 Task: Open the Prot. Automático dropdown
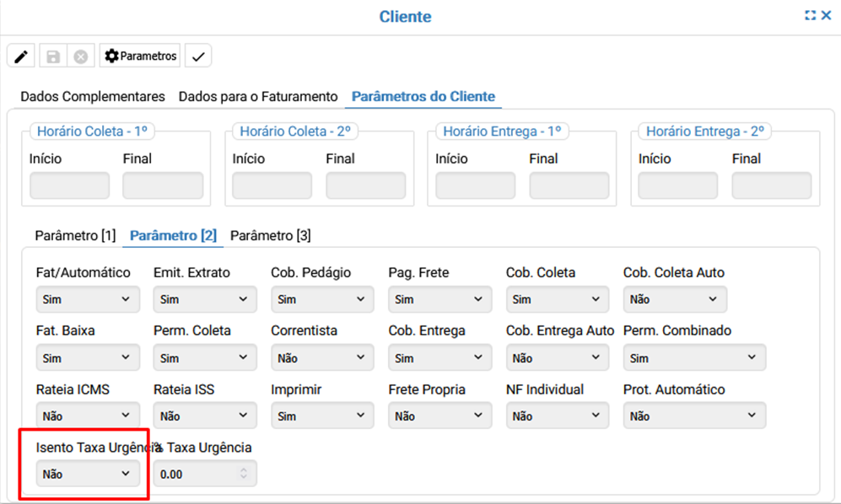[694, 416]
